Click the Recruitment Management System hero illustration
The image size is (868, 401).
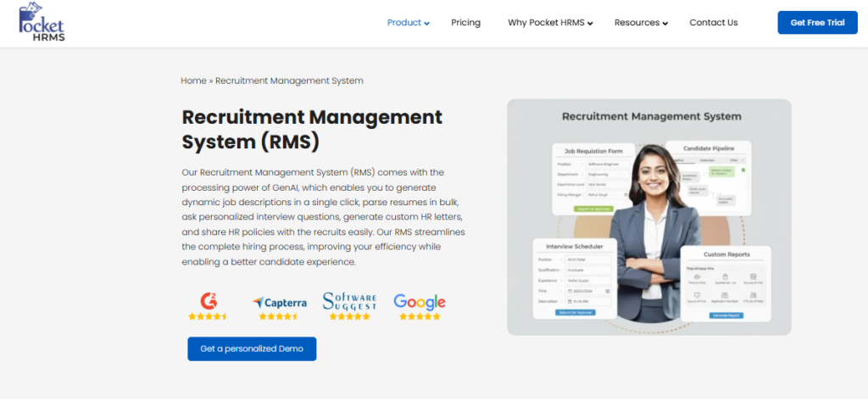[x=649, y=217]
